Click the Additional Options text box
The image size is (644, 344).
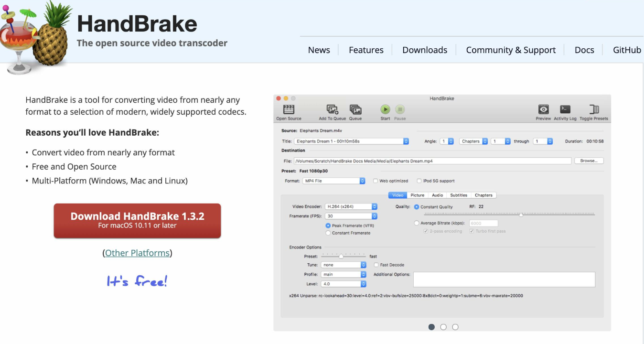[504, 279]
